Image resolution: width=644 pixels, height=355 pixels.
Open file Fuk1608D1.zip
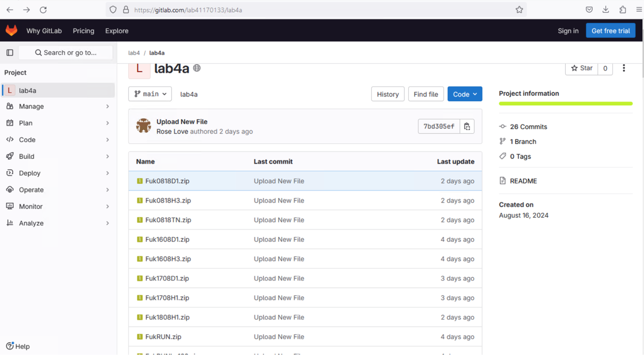(x=167, y=239)
